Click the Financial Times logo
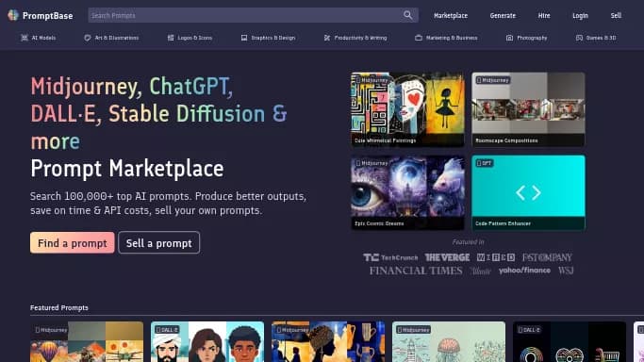 click(416, 271)
